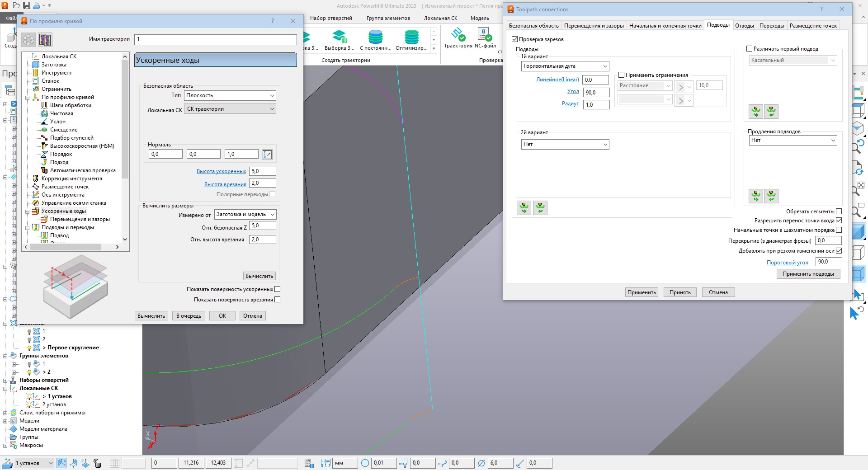Click the NC-файл ribbon icon
The height and width of the screenshot is (470, 868).
click(485, 34)
